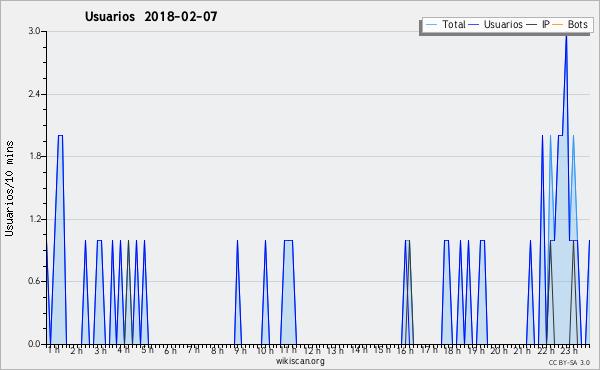Image resolution: width=600 pixels, height=370 pixels.
Task: Click the y-axis value 2.4
Action: coord(35,94)
